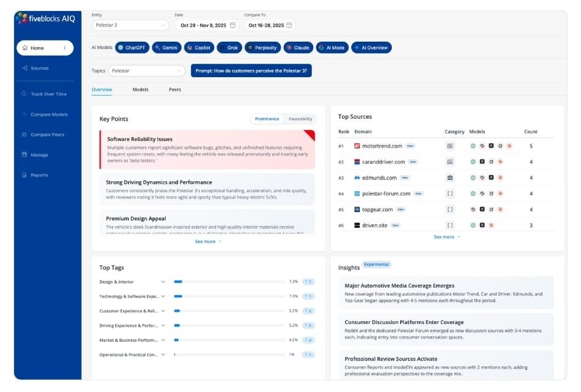The height and width of the screenshot is (392, 581).
Task: Click calendar icon in Compare To field
Action: click(289, 25)
